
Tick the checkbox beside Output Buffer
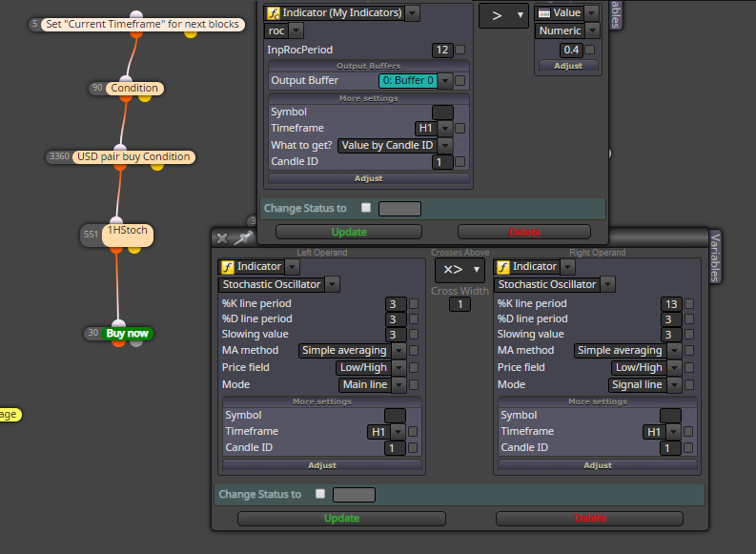[460, 80]
